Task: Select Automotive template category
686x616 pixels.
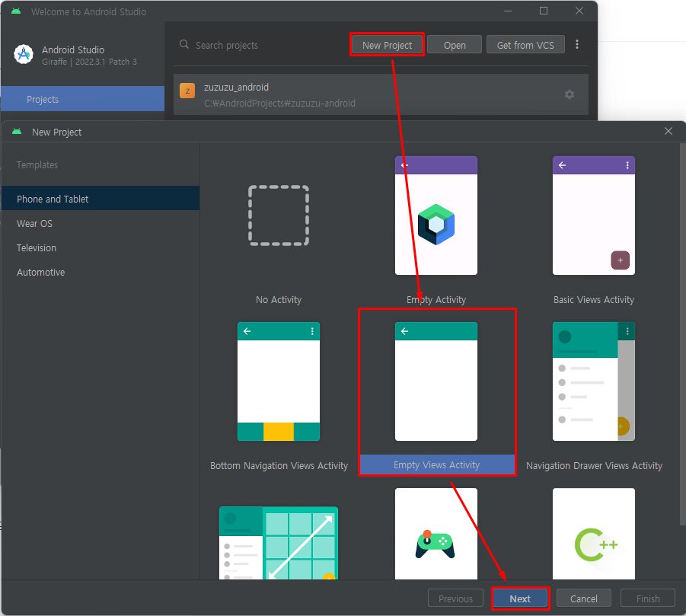Action: tap(101, 272)
